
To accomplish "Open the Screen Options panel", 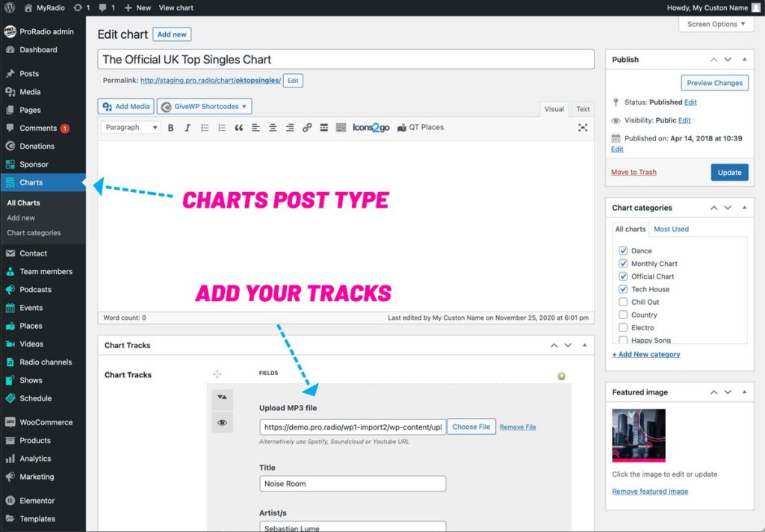I will [x=716, y=24].
